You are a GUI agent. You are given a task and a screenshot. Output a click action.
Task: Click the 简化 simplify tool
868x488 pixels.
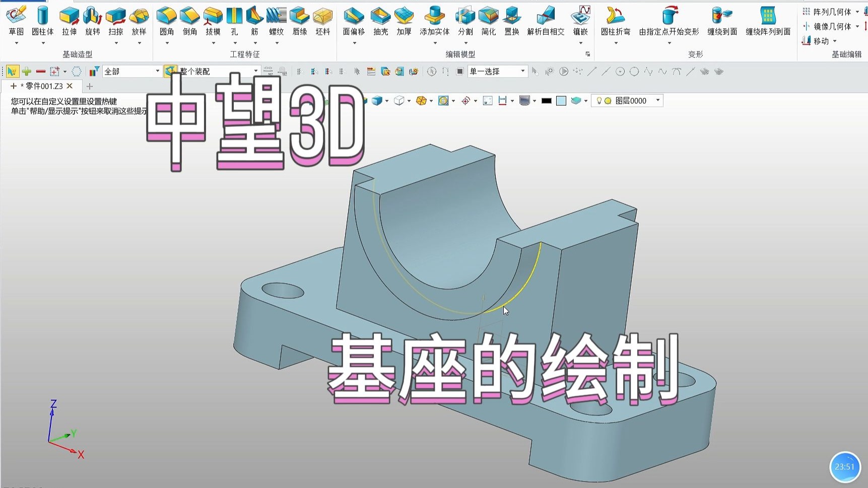(488, 22)
